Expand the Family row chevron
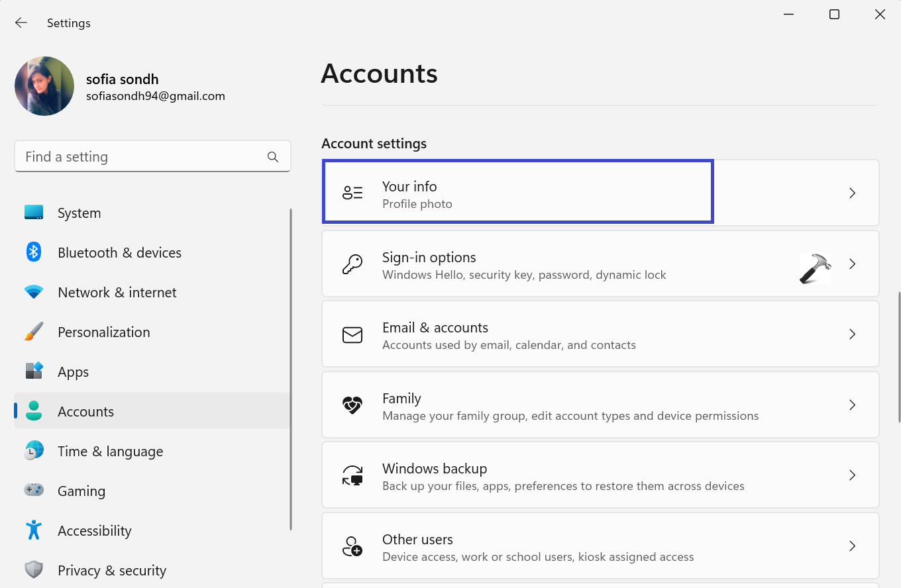The width and height of the screenshot is (901, 588). [x=853, y=405]
